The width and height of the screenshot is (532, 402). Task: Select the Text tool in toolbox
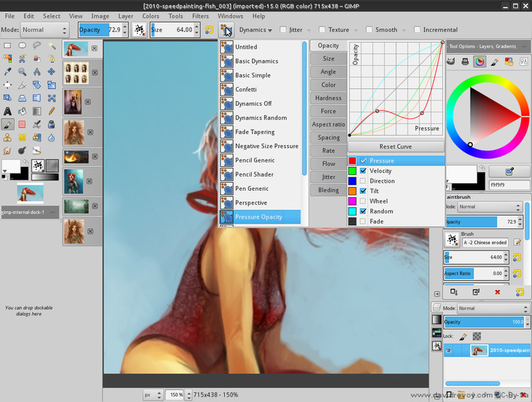pos(7,112)
